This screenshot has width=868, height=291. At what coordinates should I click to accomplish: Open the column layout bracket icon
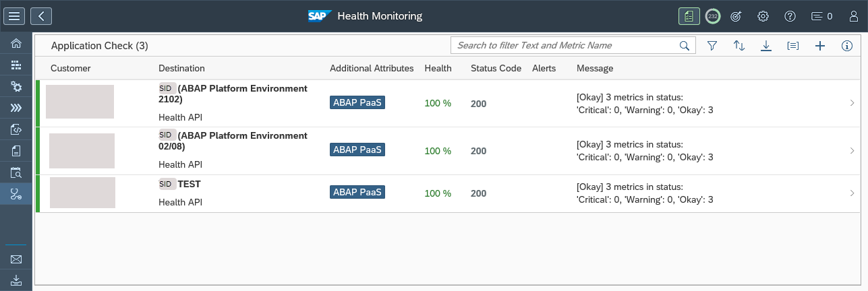[793, 46]
